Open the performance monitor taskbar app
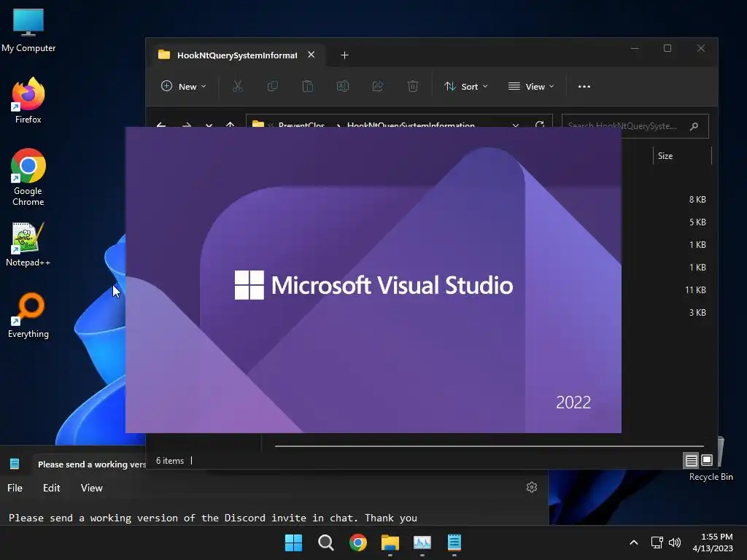The height and width of the screenshot is (560, 747). (422, 542)
